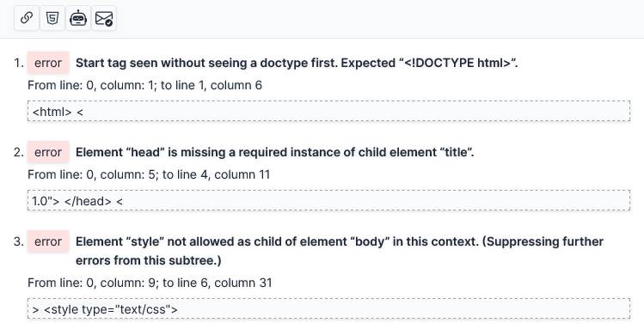Click the envelope with checkmark icon
Viewport: 644px width, 329px height.
(104, 18)
